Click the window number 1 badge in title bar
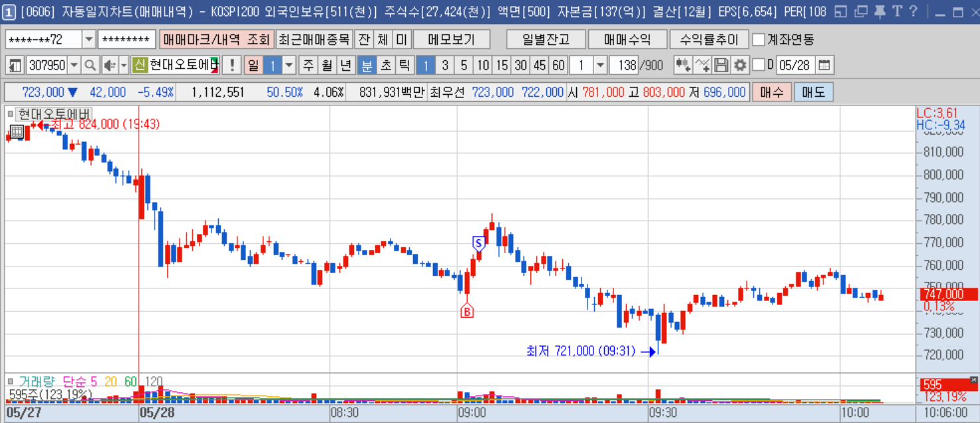 point(9,11)
